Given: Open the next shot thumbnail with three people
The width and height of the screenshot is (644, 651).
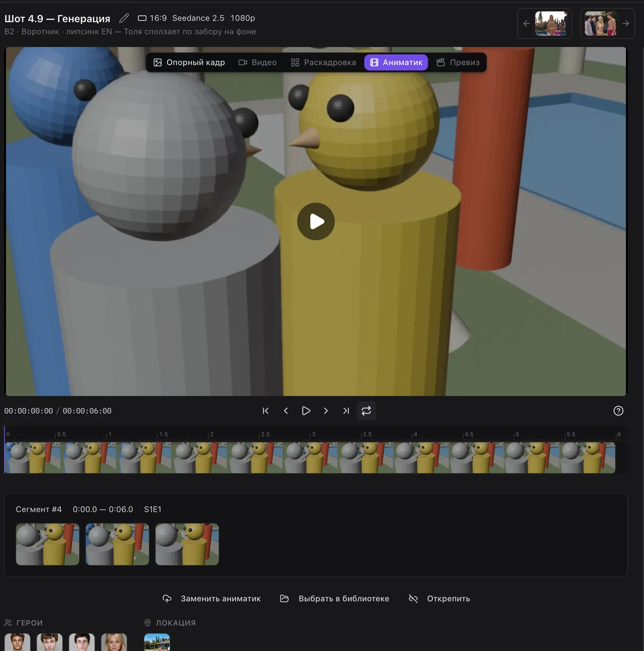Looking at the screenshot, I should point(601,24).
